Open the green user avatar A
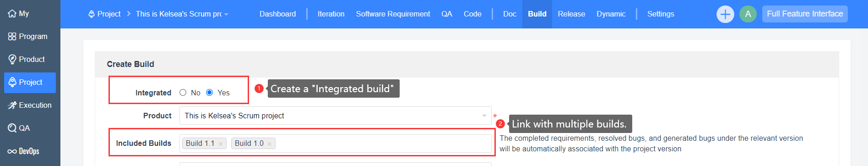 (748, 14)
